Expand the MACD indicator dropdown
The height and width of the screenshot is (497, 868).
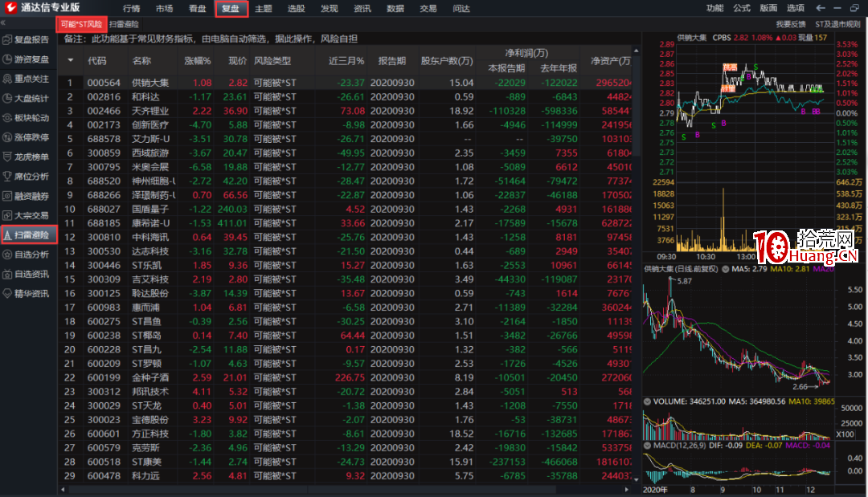tap(647, 445)
